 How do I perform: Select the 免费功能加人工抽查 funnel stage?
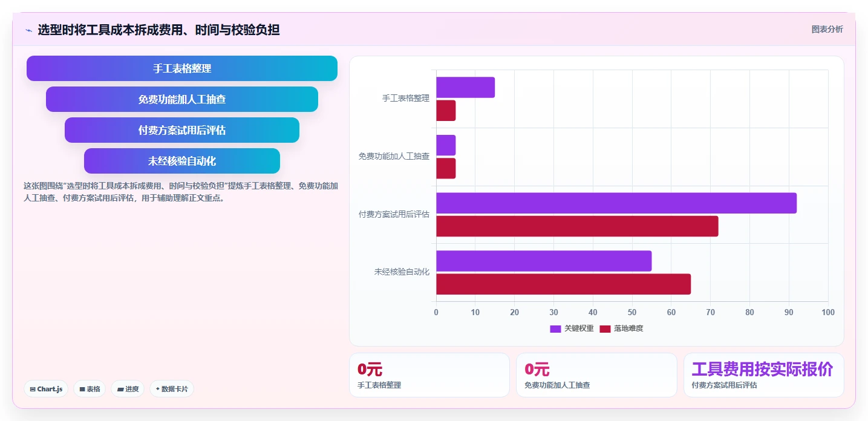pyautogui.click(x=182, y=99)
